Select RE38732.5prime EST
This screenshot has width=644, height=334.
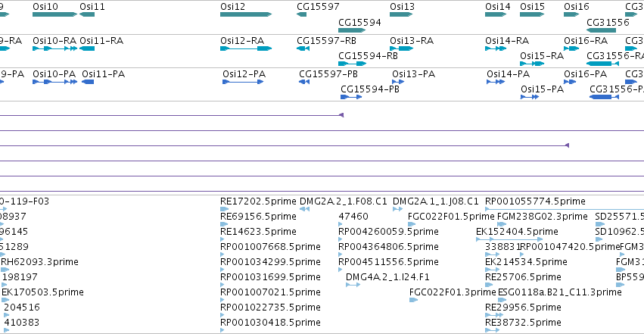pyautogui.click(x=493, y=330)
